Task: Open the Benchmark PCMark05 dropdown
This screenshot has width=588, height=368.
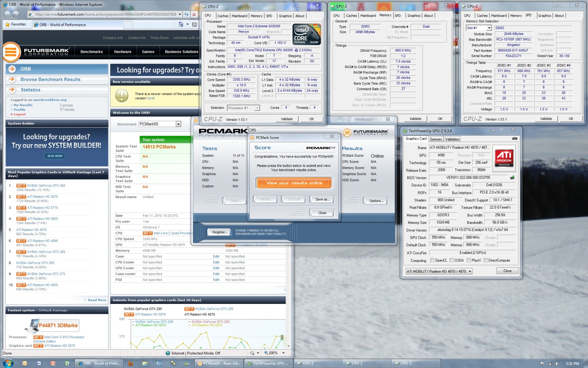Action: point(178,124)
